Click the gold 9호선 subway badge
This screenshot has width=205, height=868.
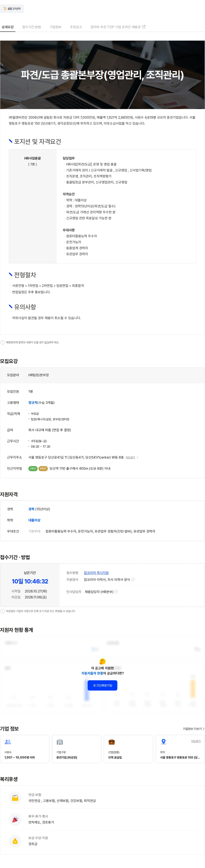pos(43,468)
